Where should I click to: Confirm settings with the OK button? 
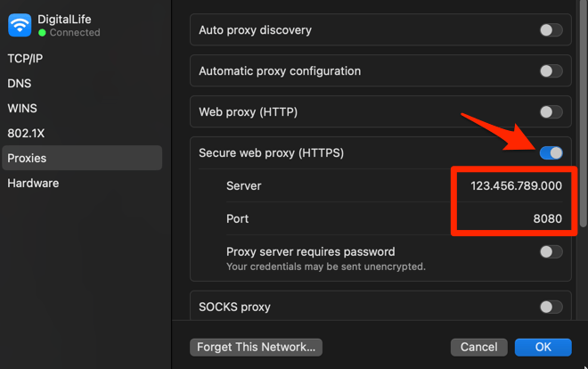543,347
